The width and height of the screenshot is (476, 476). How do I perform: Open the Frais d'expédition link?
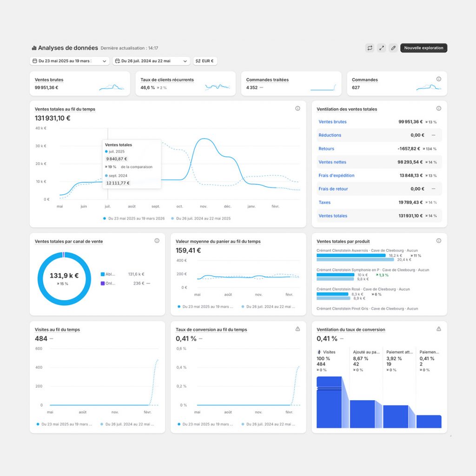coord(336,176)
